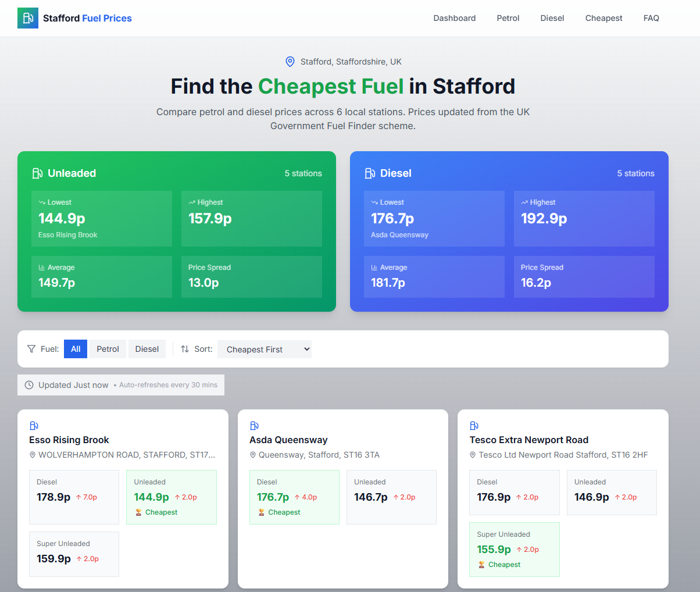
Task: Select the All fuel filter
Action: [x=76, y=349]
